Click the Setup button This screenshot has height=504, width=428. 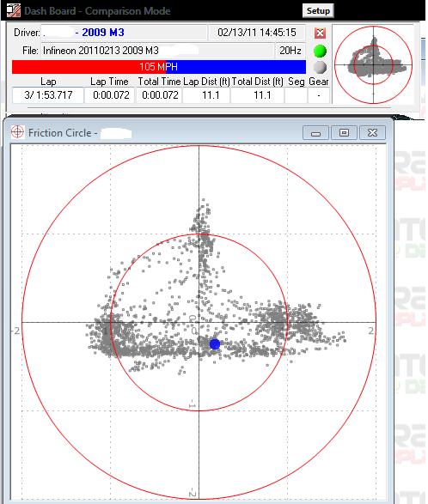[318, 10]
